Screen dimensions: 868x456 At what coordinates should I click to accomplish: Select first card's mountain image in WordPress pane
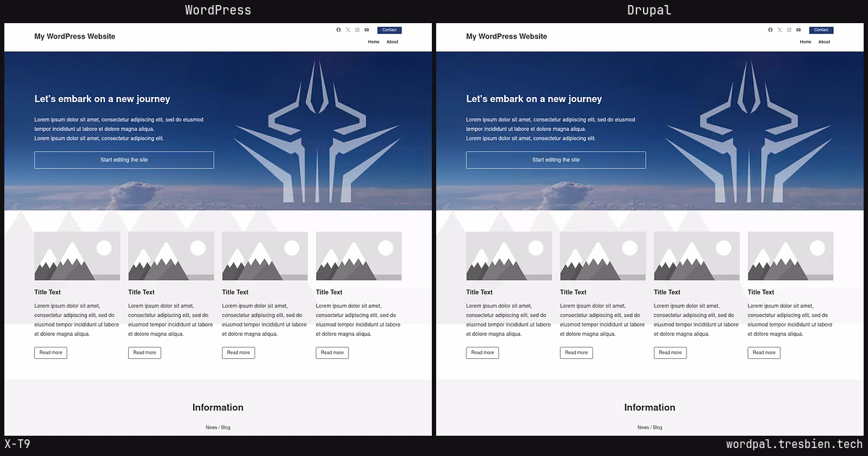tap(77, 256)
